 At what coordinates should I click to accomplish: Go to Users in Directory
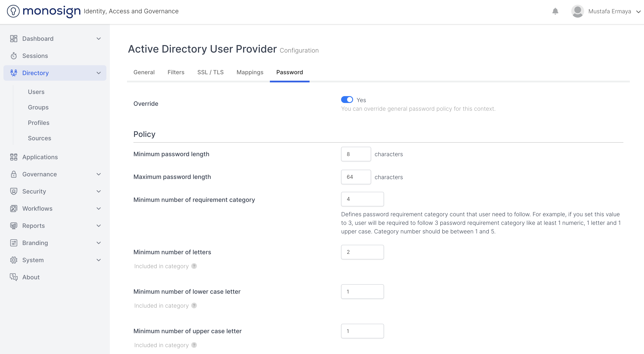pos(36,92)
